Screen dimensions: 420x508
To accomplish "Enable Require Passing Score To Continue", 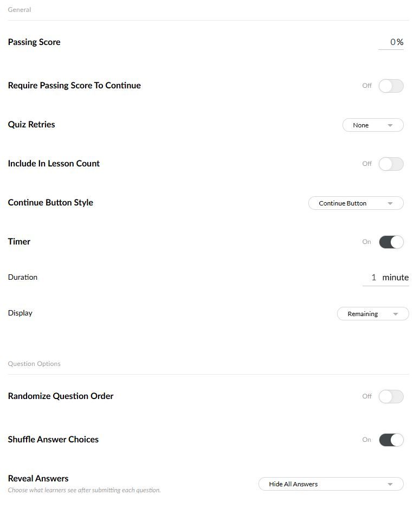I will [x=391, y=86].
